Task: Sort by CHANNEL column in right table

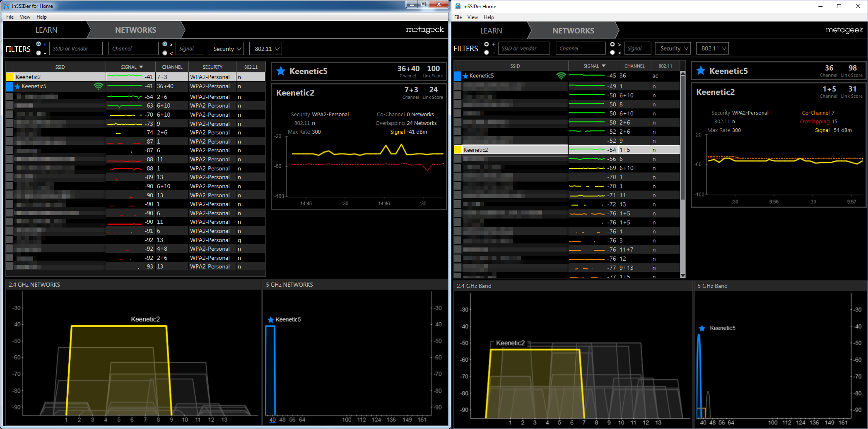Action: click(x=634, y=66)
